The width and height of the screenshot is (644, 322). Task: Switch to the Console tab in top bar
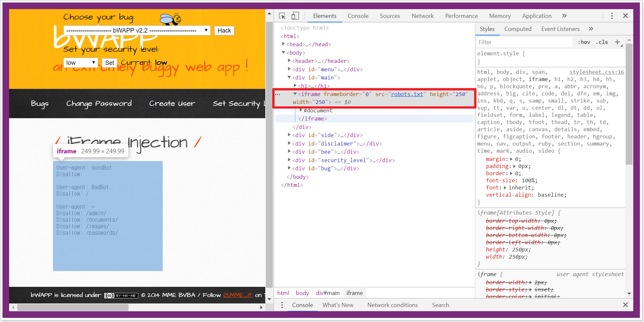358,16
